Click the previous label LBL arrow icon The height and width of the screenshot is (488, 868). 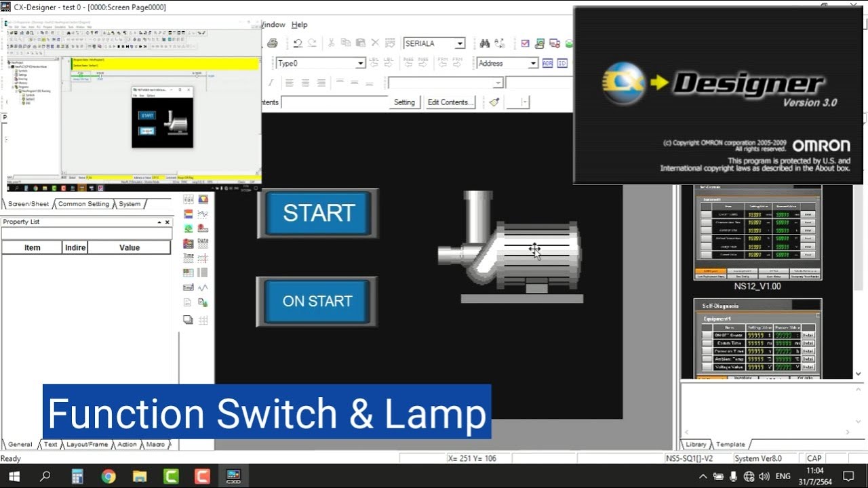373,62
